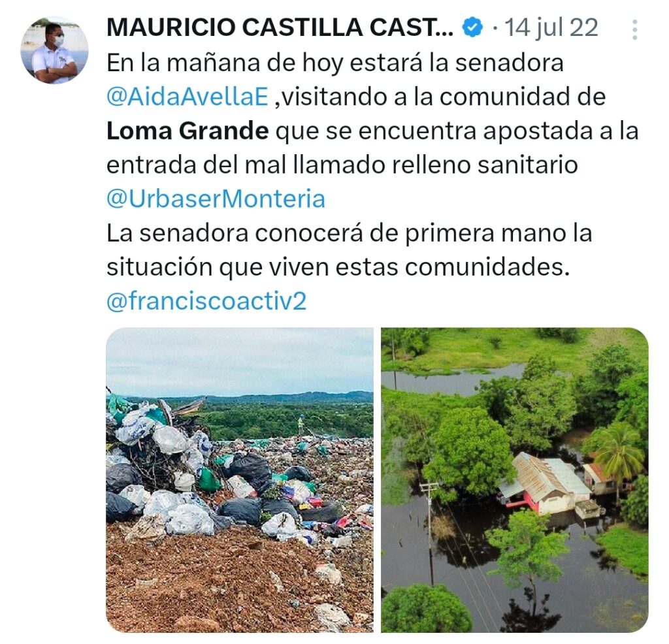Click the blue verified badge icon
This screenshot has height=644, width=669.
pos(473,28)
